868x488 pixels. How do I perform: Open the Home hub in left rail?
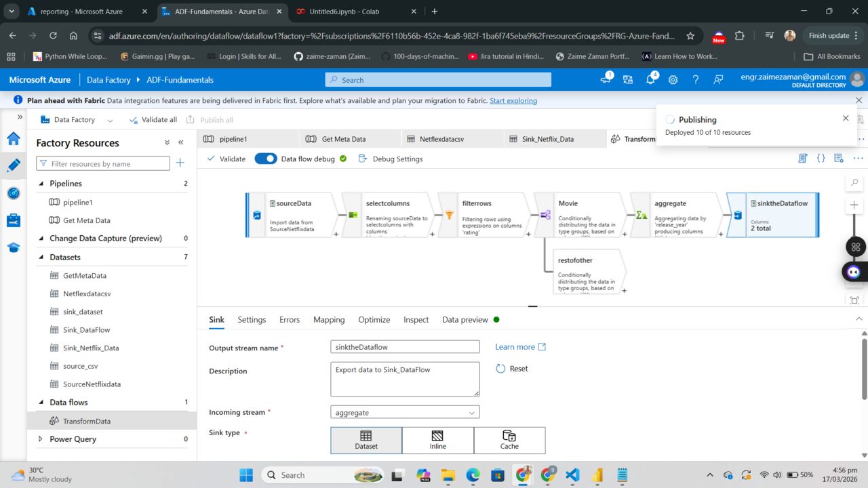point(13,139)
